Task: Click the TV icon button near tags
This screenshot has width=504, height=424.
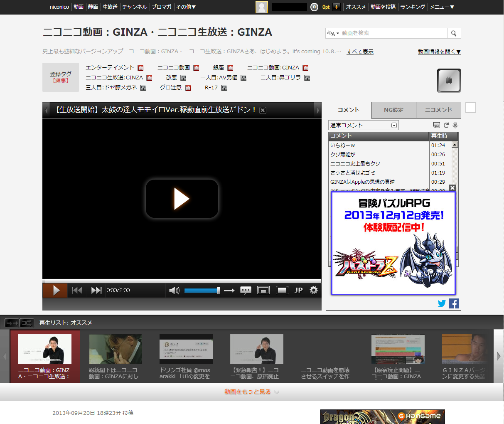Action: [449, 81]
